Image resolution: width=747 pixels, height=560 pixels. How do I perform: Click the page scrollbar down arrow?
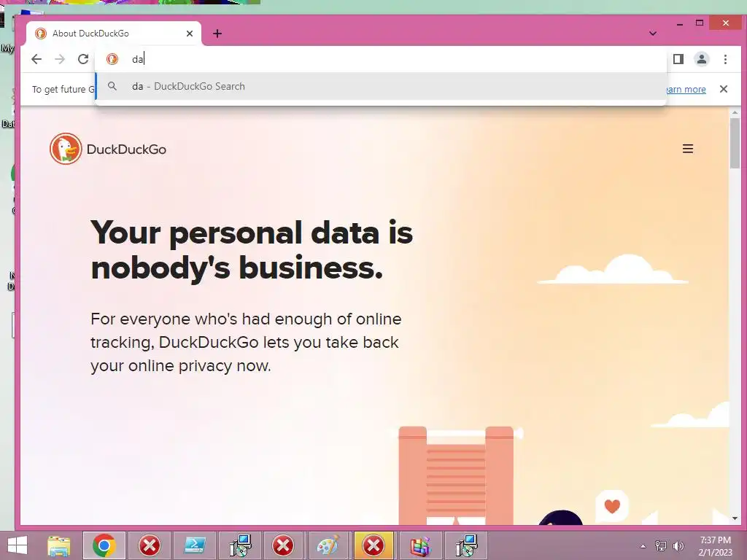coord(735,518)
